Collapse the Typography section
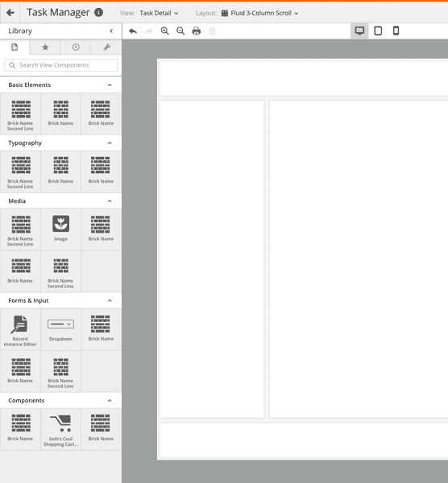Viewport: 448px width, 483px height. (x=110, y=143)
